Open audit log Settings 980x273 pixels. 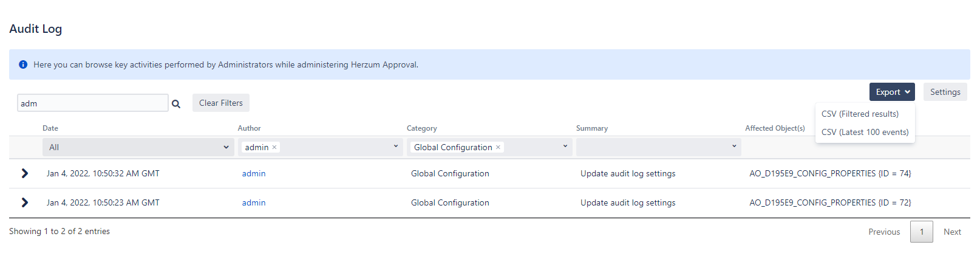[945, 92]
